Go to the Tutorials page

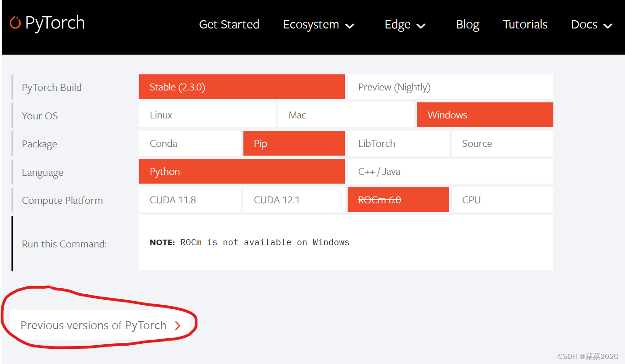525,24
